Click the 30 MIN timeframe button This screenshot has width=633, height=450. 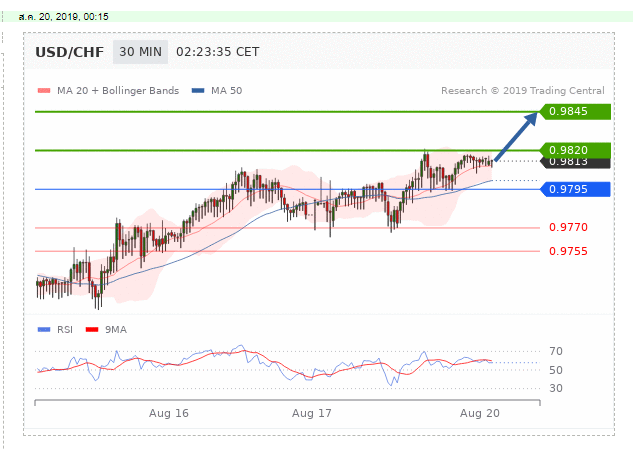point(140,52)
